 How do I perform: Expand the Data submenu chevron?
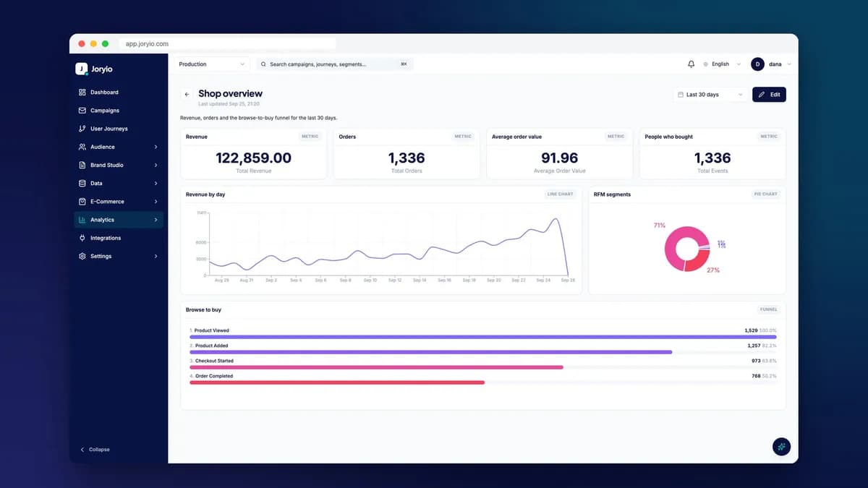pos(156,184)
